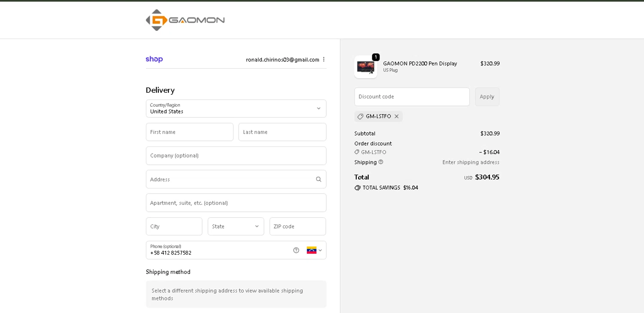Click the Shop Pay logo
644x313 pixels.
click(154, 59)
